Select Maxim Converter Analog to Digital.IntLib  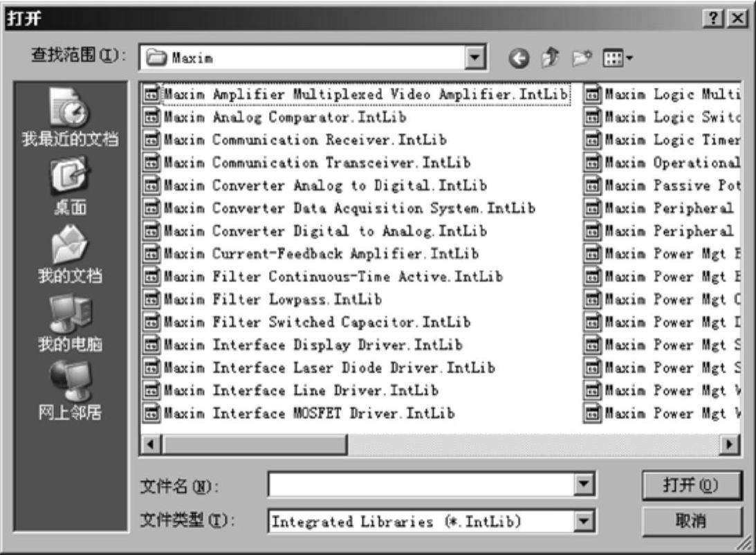[x=316, y=185]
